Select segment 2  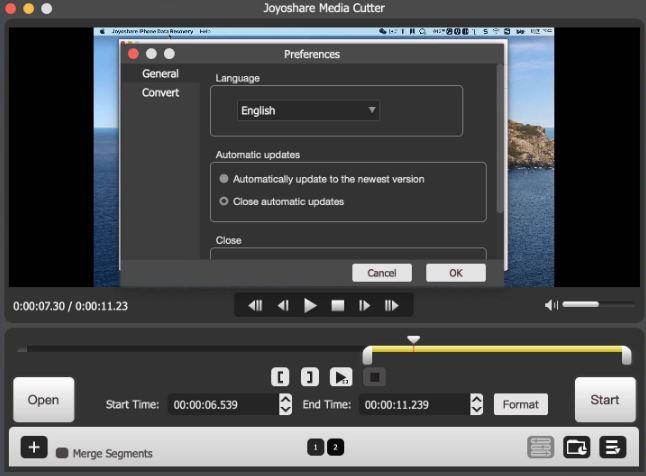tap(335, 447)
